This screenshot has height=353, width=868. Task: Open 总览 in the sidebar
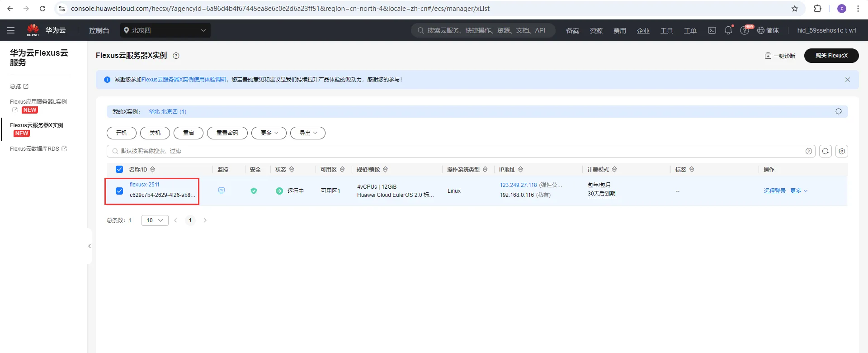coord(19,86)
